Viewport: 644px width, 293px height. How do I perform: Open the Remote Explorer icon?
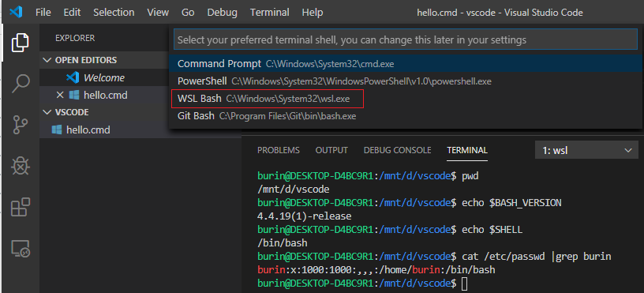(x=21, y=249)
